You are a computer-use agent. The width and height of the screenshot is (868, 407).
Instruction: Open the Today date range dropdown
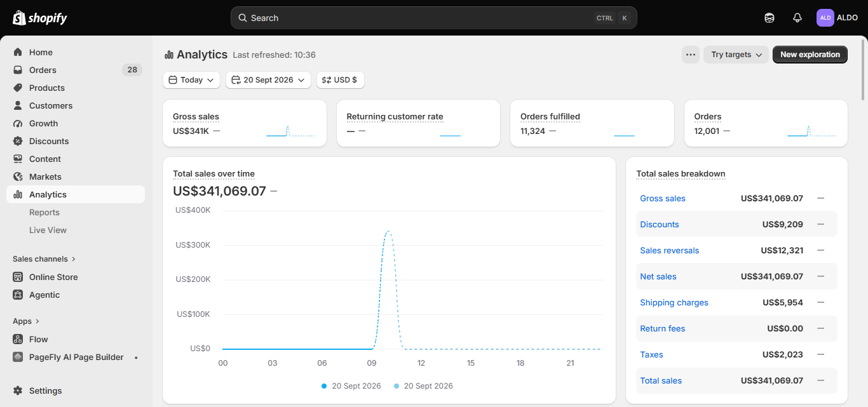[x=192, y=80]
